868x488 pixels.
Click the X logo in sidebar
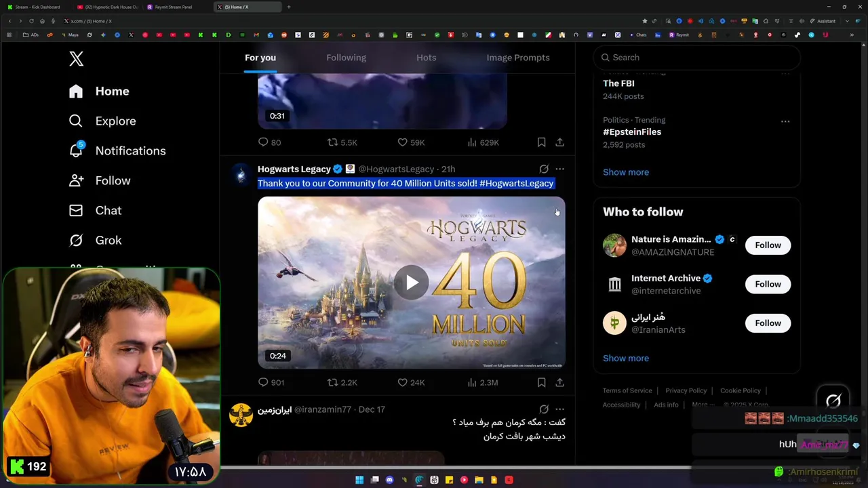click(x=77, y=59)
